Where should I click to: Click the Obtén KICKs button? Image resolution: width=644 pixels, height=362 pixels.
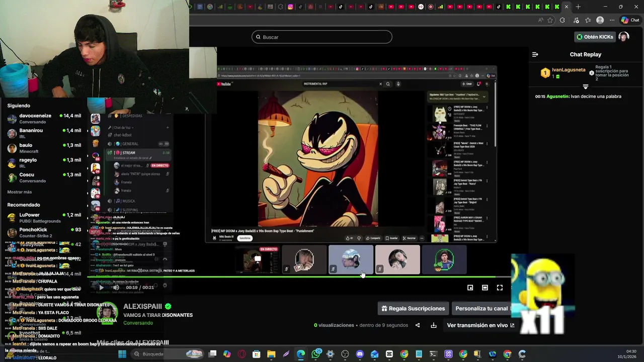tap(595, 37)
